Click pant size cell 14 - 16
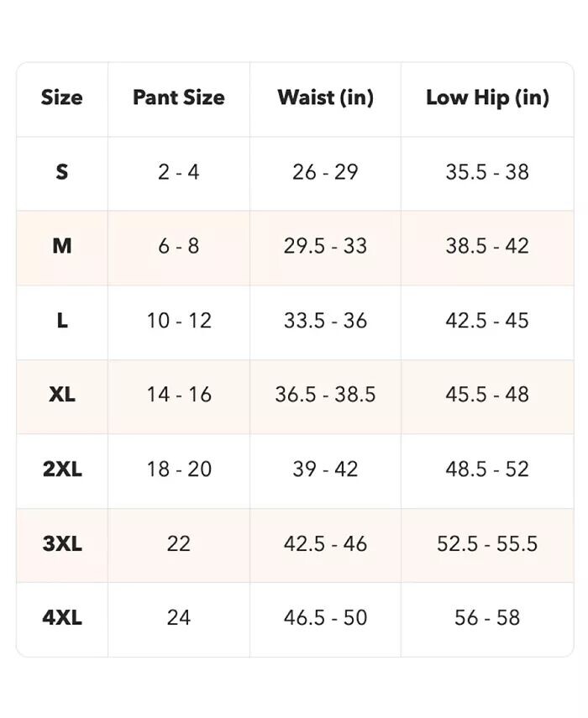The height and width of the screenshot is (718, 588). [179, 395]
